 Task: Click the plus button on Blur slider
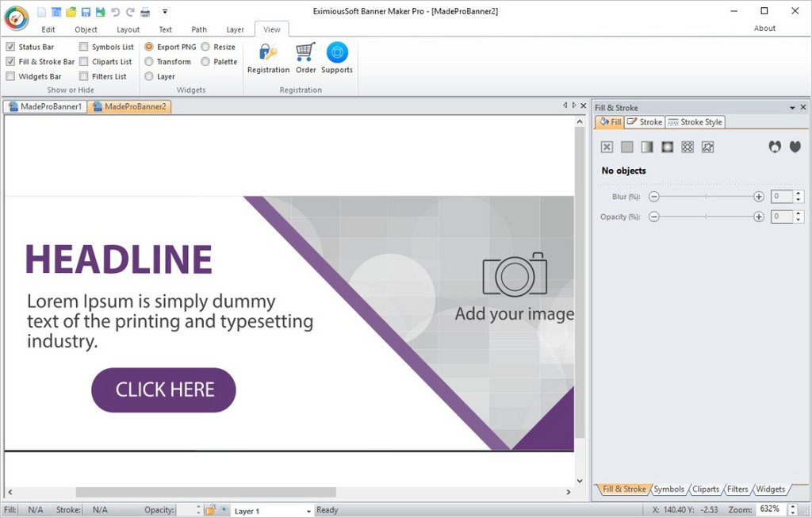click(759, 196)
